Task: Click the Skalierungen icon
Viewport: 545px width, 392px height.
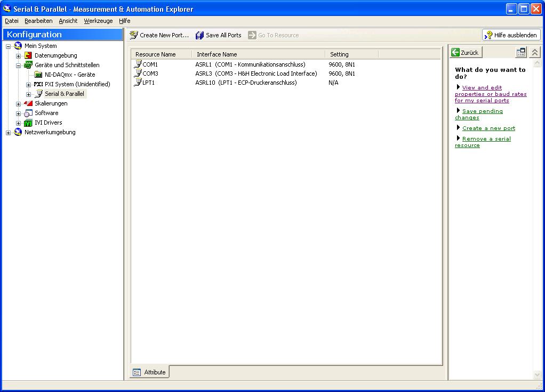Action: tap(28, 103)
